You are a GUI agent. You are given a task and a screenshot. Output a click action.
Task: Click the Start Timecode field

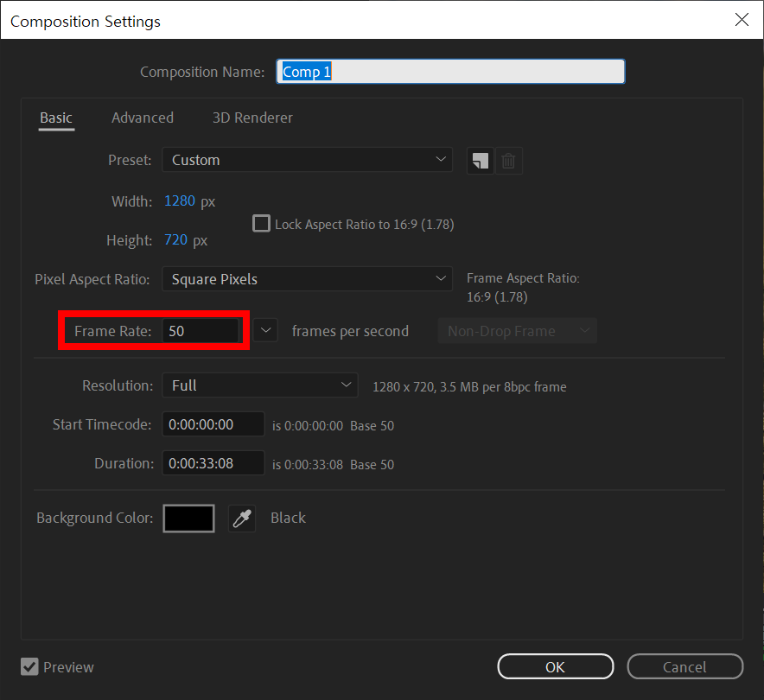point(213,424)
